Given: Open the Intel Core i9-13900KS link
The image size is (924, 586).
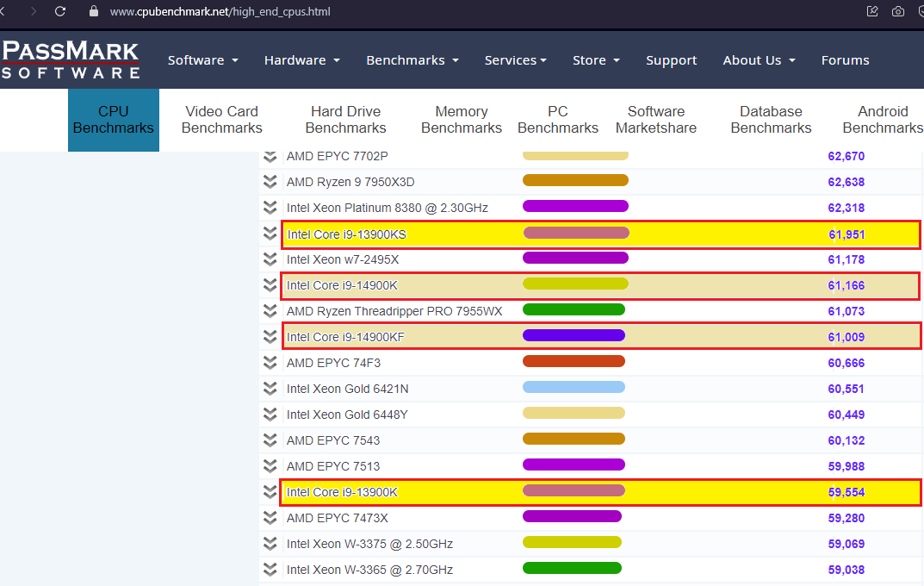Looking at the screenshot, I should 346,234.
